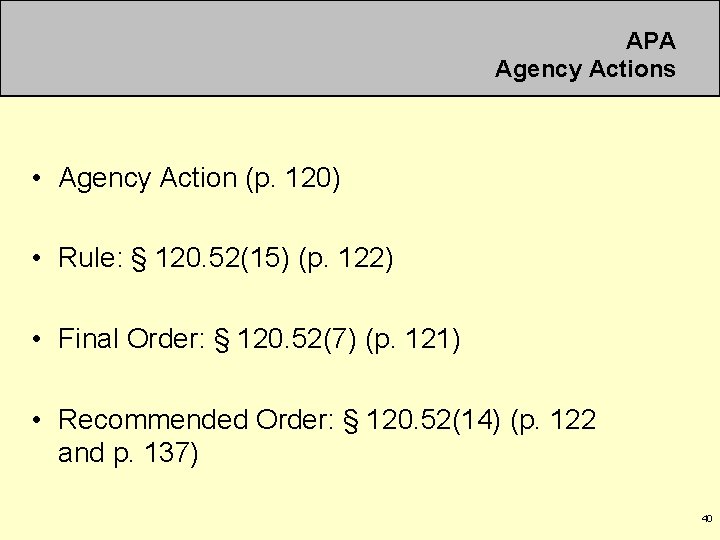Select the 'Recommended Order:' text
The image size is (720, 540).
tap(196, 419)
